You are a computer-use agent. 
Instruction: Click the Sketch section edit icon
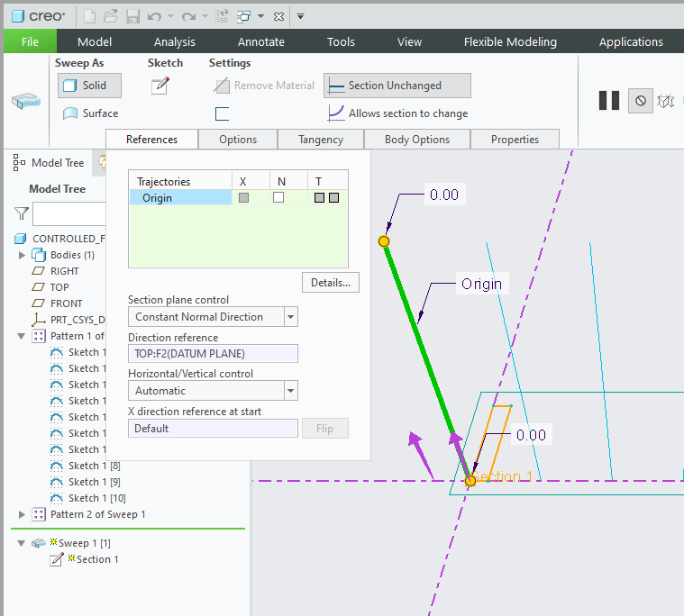pyautogui.click(x=160, y=86)
